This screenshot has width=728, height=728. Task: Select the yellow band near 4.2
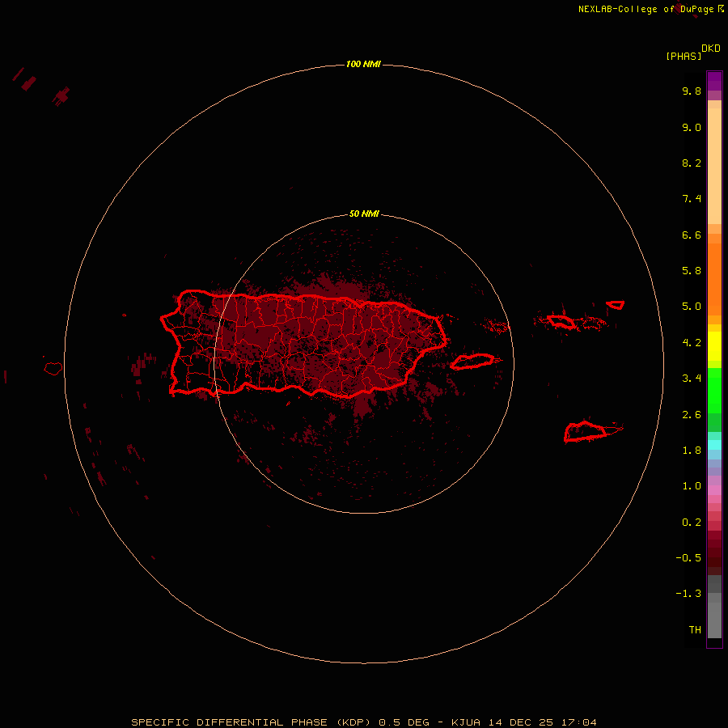click(714, 346)
